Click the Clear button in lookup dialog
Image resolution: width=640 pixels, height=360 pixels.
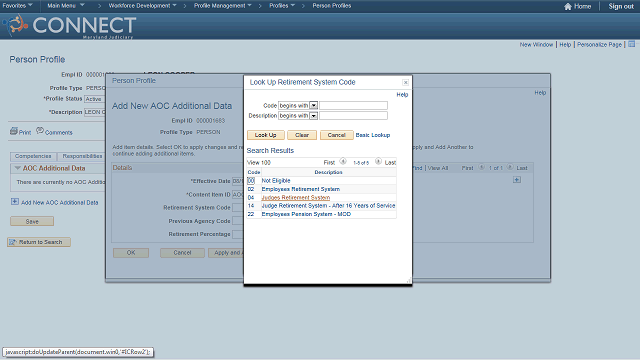click(x=302, y=135)
